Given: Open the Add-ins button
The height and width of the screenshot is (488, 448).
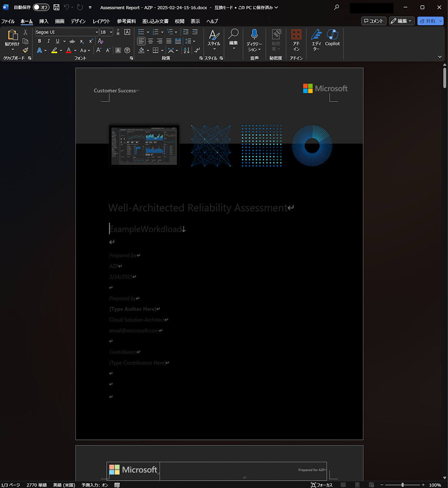Looking at the screenshot, I should (296, 40).
